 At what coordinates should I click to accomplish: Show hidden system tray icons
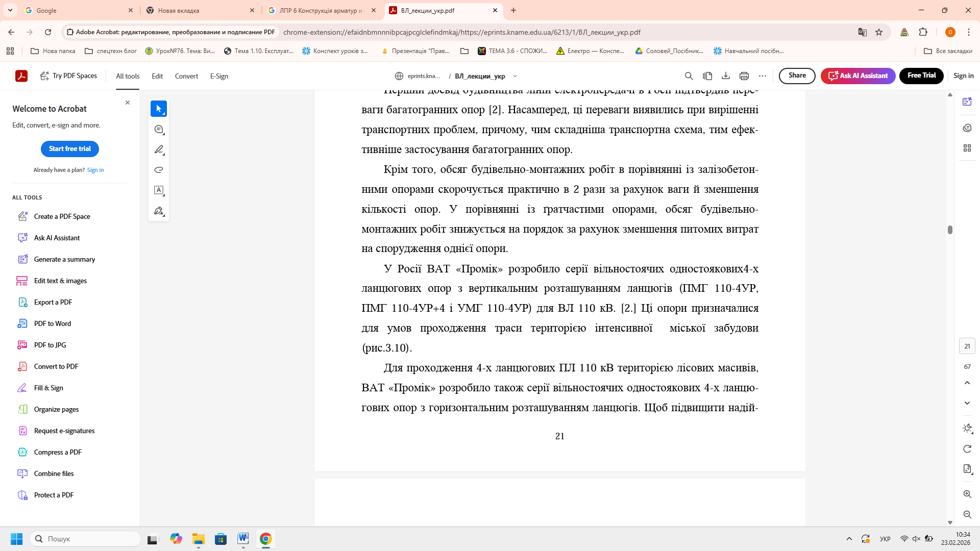coord(849,539)
